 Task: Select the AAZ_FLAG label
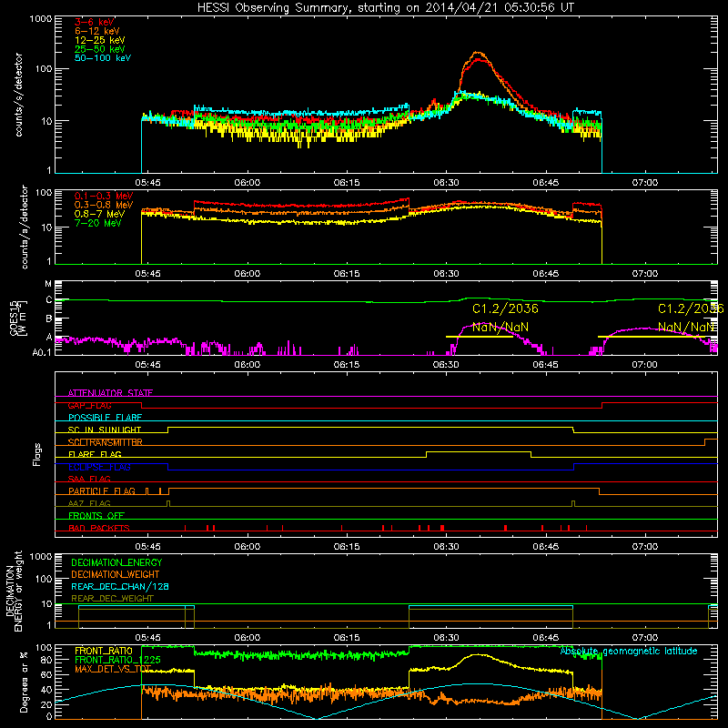pos(89,504)
